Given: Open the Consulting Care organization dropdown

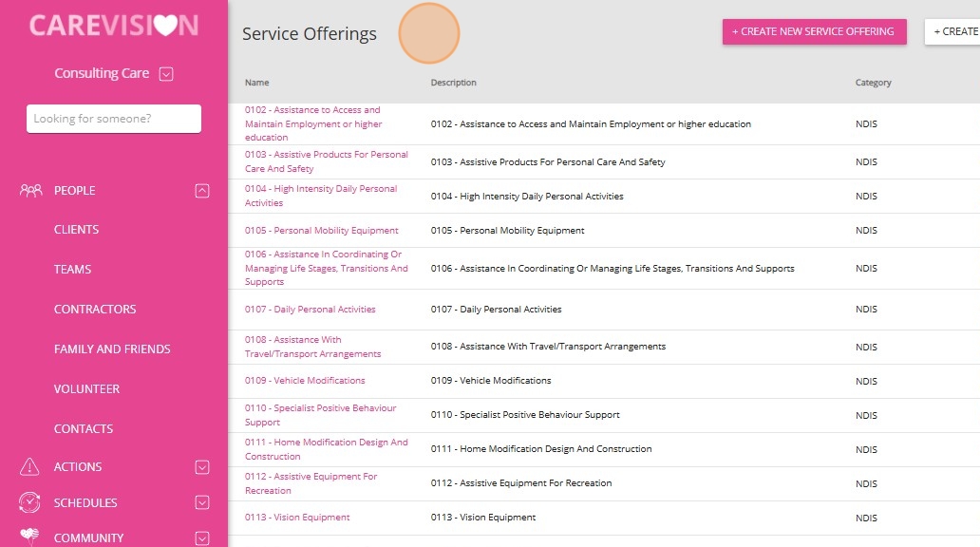Looking at the screenshot, I should [165, 74].
